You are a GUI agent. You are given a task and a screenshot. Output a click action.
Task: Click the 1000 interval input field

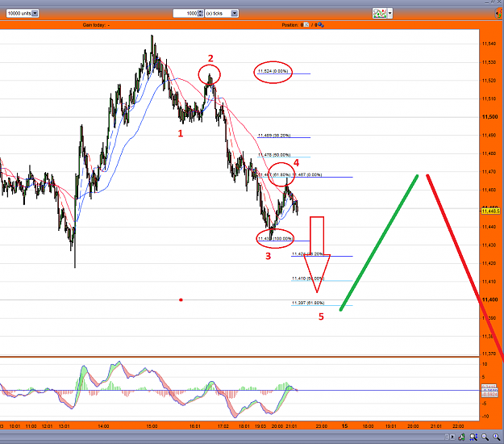pyautogui.click(x=185, y=14)
